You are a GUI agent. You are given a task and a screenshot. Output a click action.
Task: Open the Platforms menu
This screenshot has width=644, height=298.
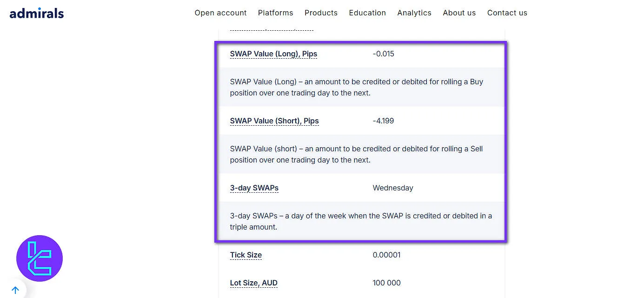[275, 13]
